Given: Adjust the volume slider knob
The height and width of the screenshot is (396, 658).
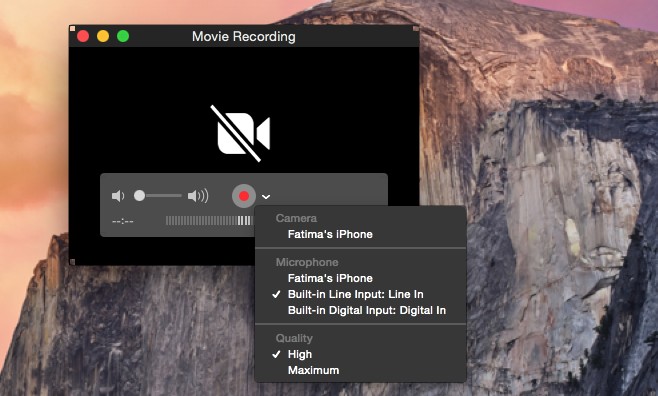Looking at the screenshot, I should click(139, 195).
